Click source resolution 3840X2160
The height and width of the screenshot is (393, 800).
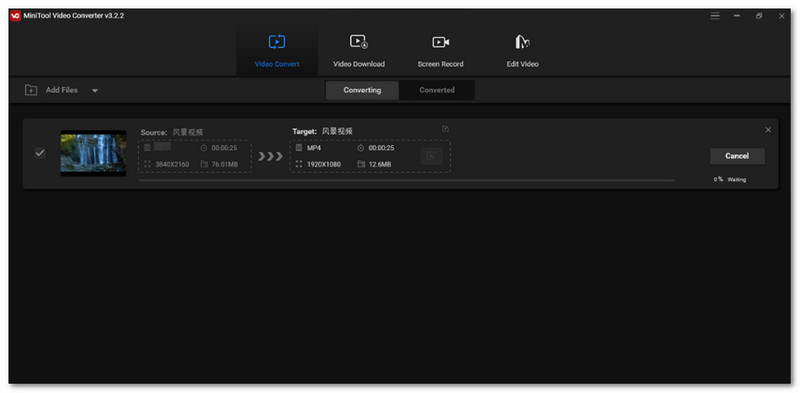[172, 164]
